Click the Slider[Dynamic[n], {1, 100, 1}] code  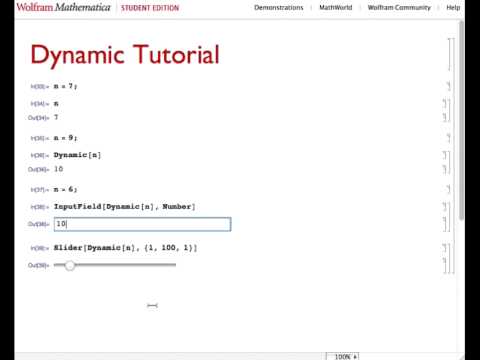tap(125, 248)
